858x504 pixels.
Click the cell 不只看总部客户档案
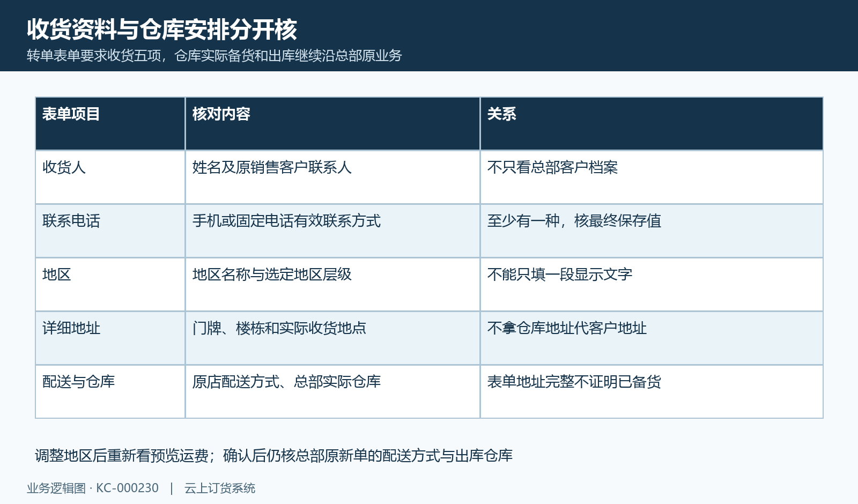click(652, 177)
